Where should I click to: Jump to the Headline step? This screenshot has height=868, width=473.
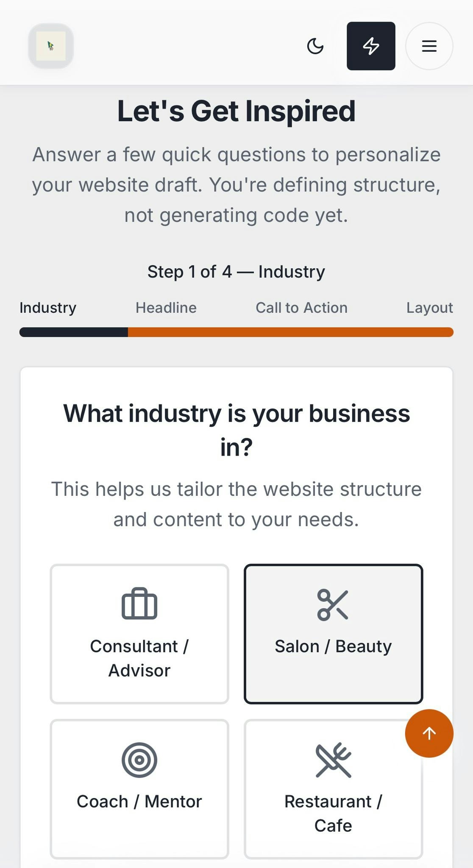166,308
